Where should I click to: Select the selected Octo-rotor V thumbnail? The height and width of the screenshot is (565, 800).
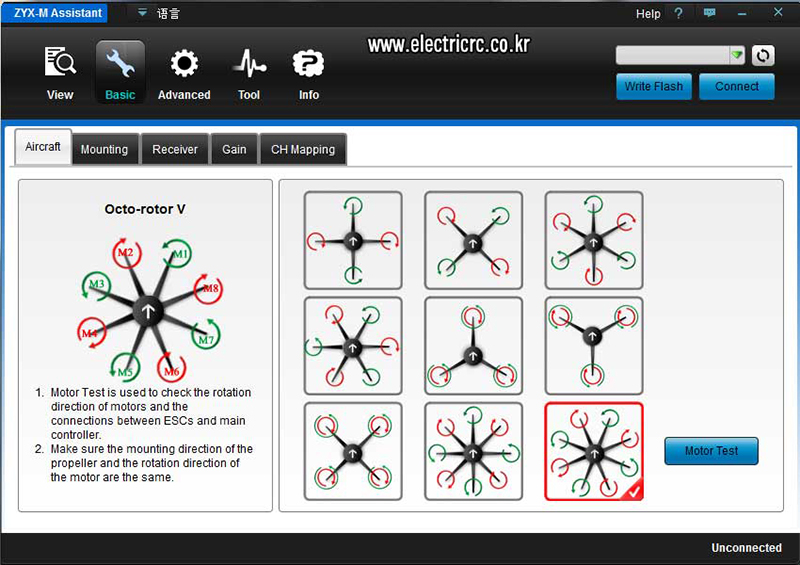pos(594,451)
